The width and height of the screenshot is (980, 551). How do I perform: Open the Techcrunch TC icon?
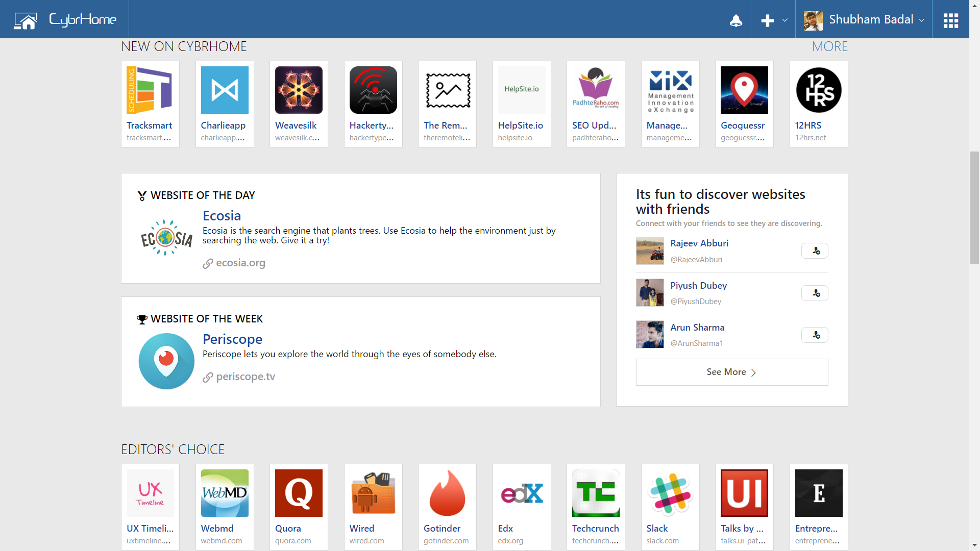click(596, 493)
